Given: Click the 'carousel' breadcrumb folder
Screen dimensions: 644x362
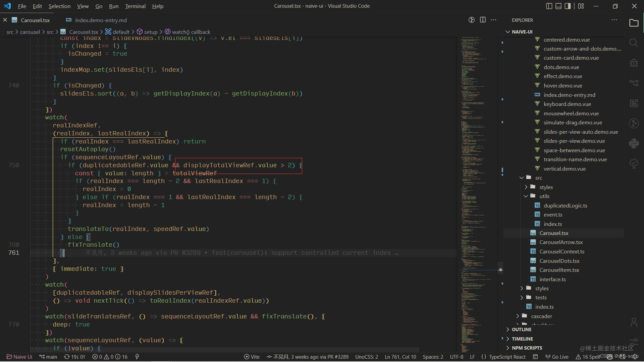Looking at the screenshot, I should (30, 32).
